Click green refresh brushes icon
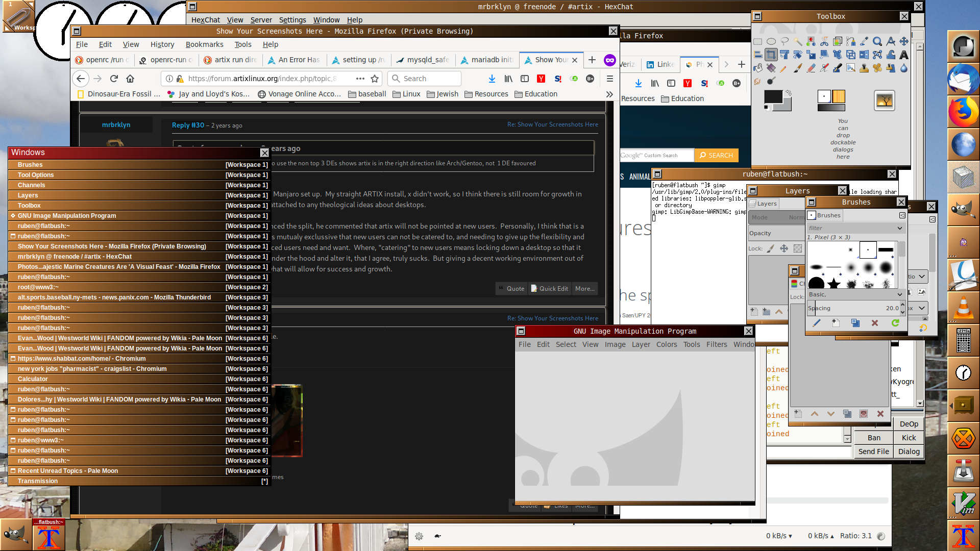980x551 pixels. [895, 323]
